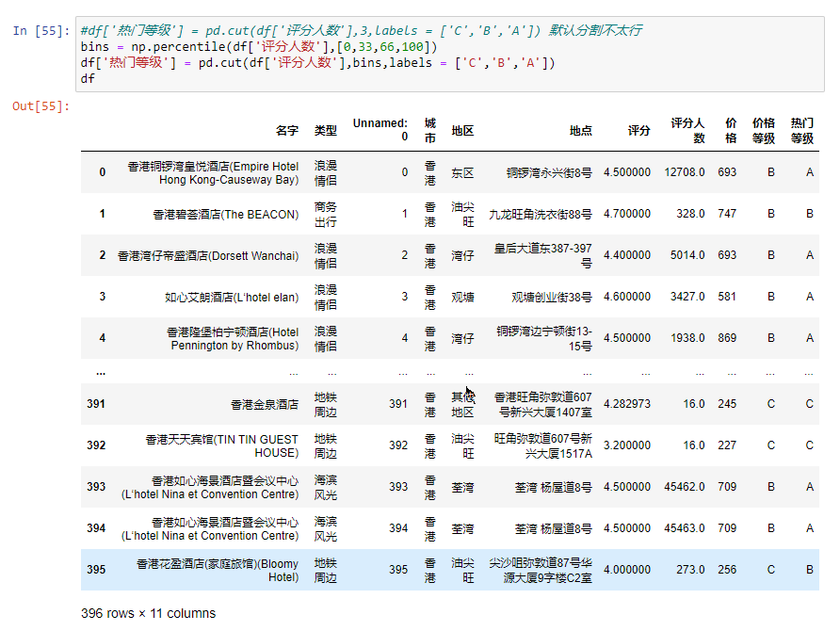Click rating count value 45462.0
This screenshot has width=840, height=631.
[685, 487]
